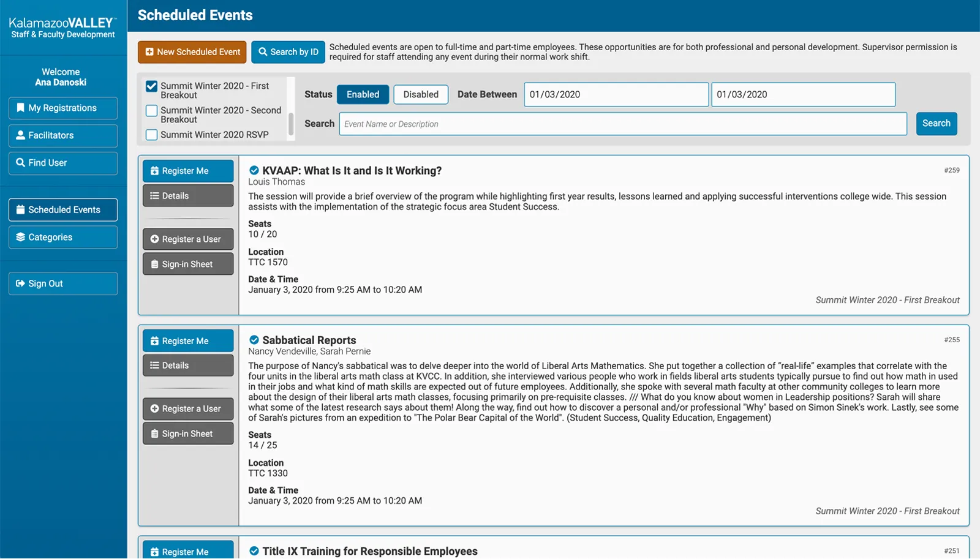Open the start date field picker

616,94
